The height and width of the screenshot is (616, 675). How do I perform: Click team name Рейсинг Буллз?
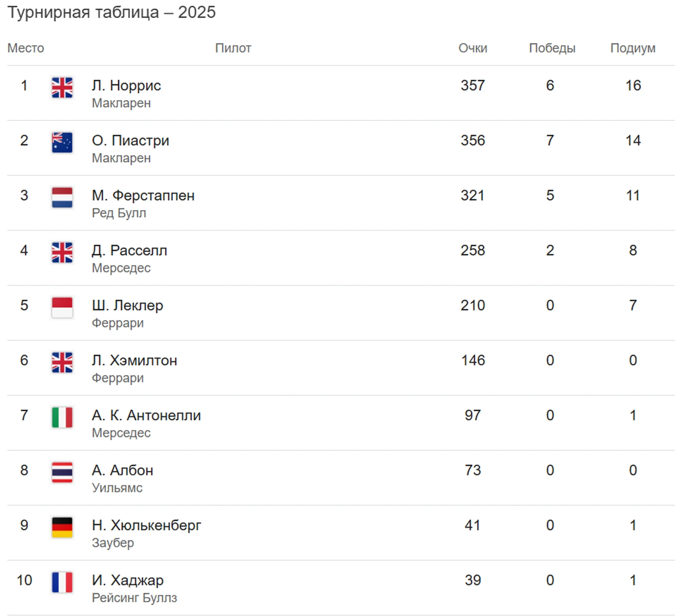click(134, 598)
